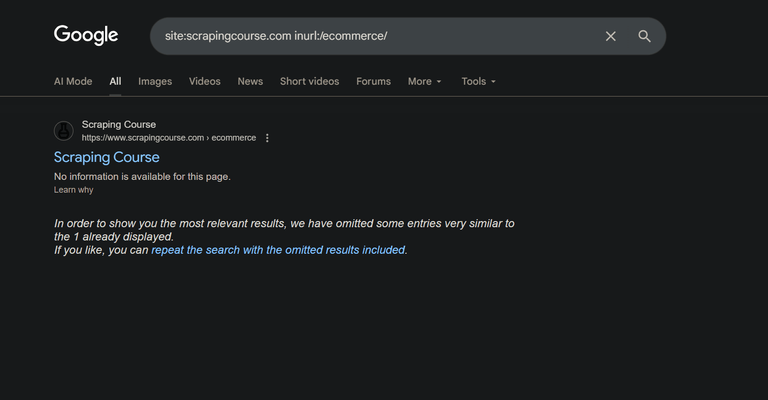768x400 pixels.
Task: Switch to AI Mode tab
Action: click(x=73, y=81)
